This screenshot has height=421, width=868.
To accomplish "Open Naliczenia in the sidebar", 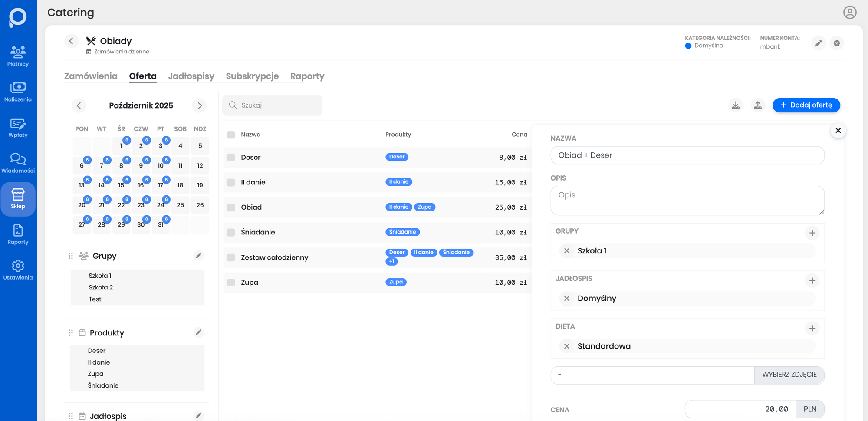I will pyautogui.click(x=18, y=92).
